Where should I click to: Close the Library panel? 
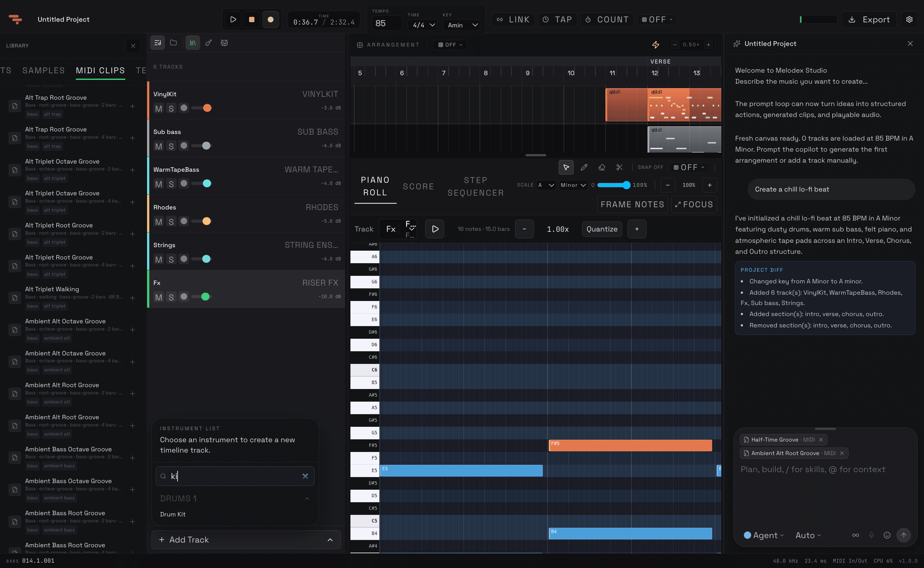133,46
